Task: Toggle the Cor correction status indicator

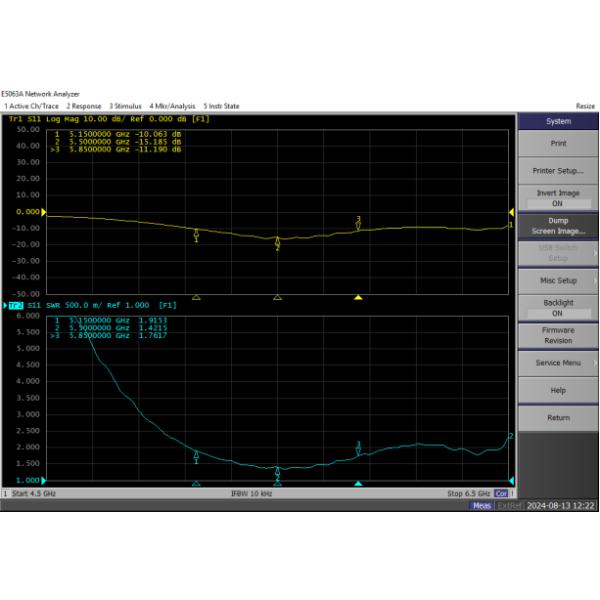Action: 501,494
